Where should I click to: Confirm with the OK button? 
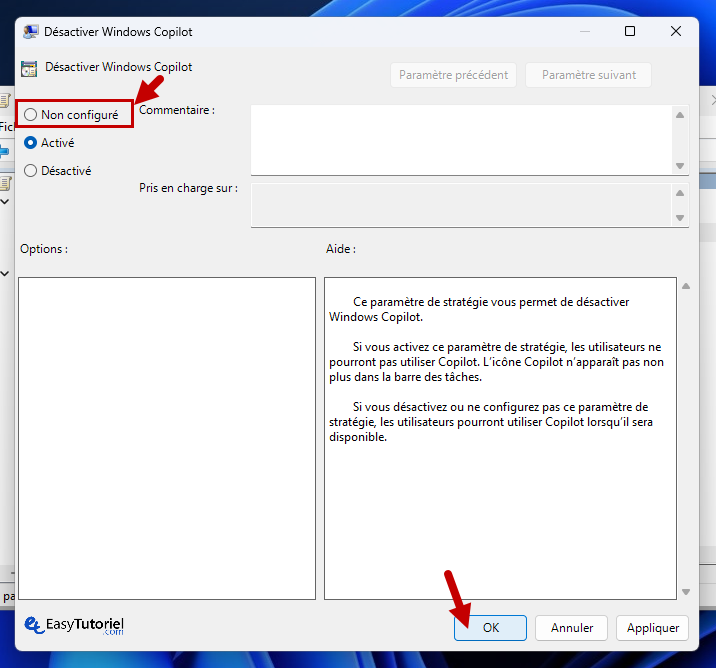click(x=490, y=628)
